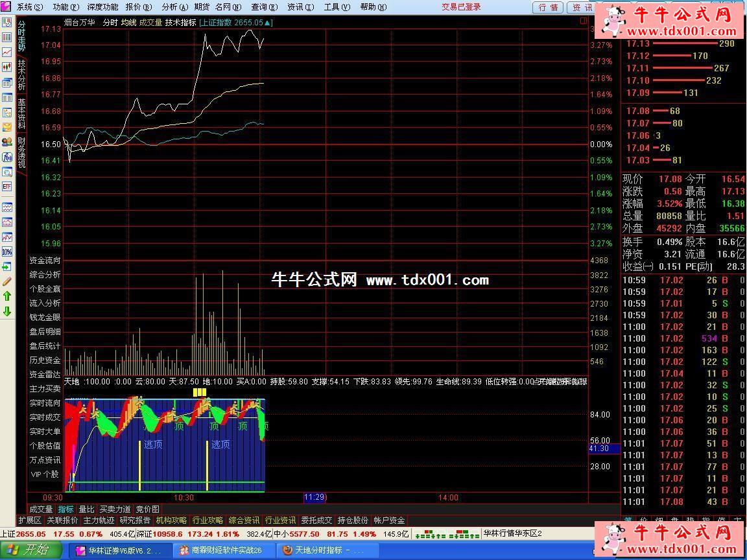Click the 交易已登录 status text
The image size is (747, 560).
(x=461, y=7)
